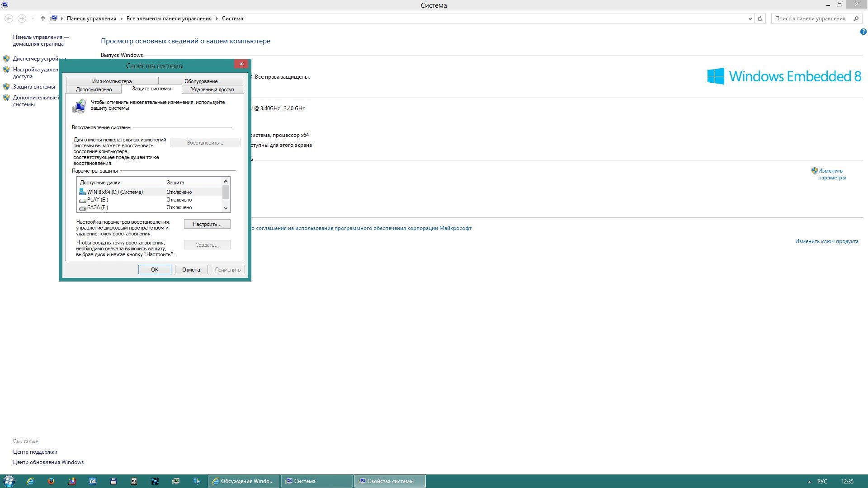Click 'Отмена' to cancel dialog

191,270
